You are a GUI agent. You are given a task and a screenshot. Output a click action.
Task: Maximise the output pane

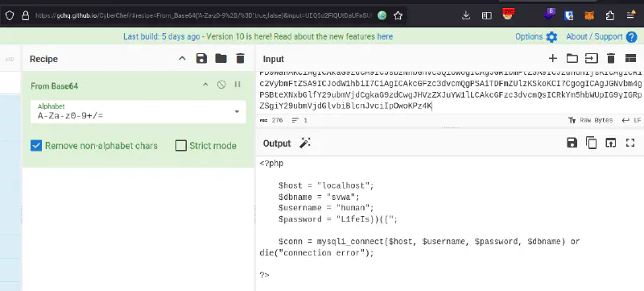coord(630,143)
